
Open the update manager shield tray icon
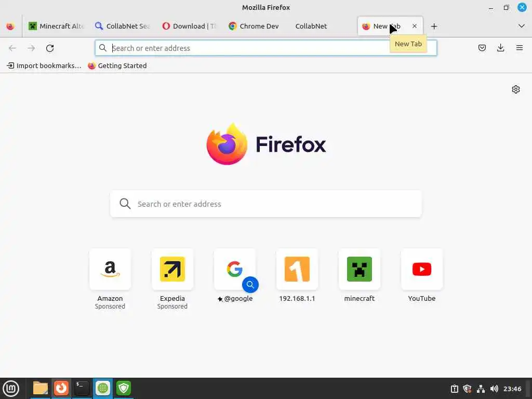(467, 389)
